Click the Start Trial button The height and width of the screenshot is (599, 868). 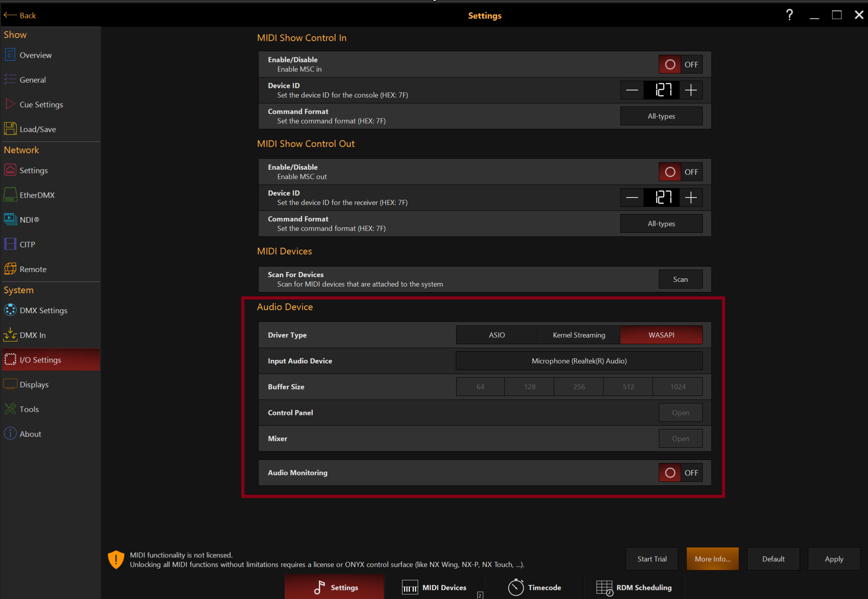pyautogui.click(x=652, y=559)
